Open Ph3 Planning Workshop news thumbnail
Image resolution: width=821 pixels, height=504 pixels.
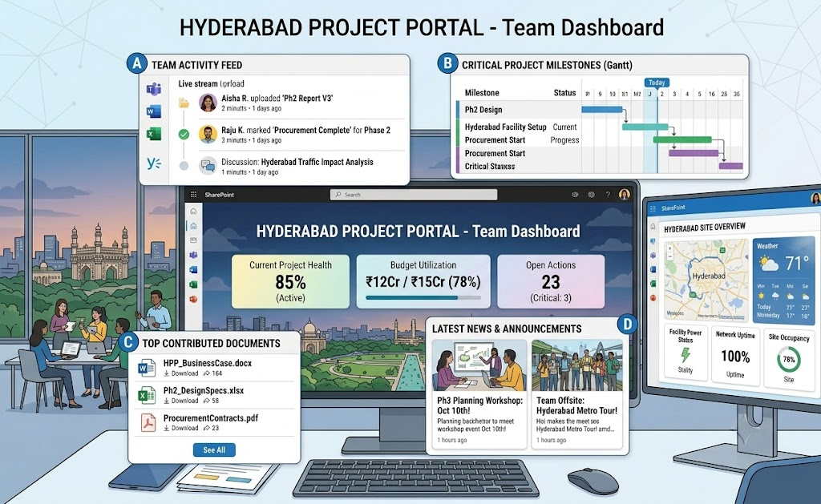pyautogui.click(x=479, y=366)
